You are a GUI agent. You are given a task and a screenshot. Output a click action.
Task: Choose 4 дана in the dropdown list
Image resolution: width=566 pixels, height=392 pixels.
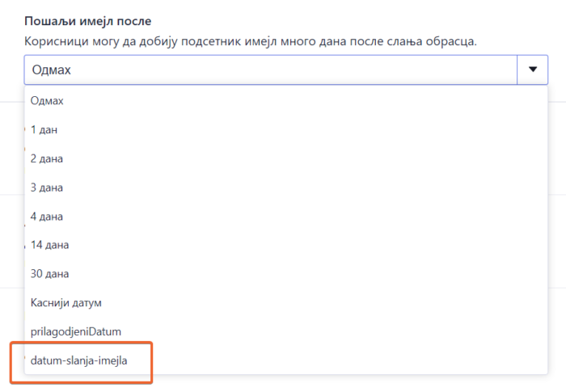coord(46,217)
